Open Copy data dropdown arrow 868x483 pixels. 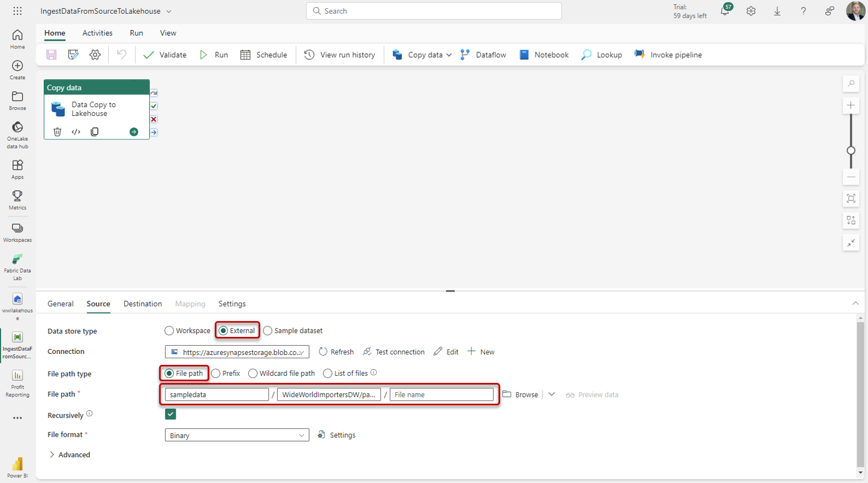click(449, 55)
